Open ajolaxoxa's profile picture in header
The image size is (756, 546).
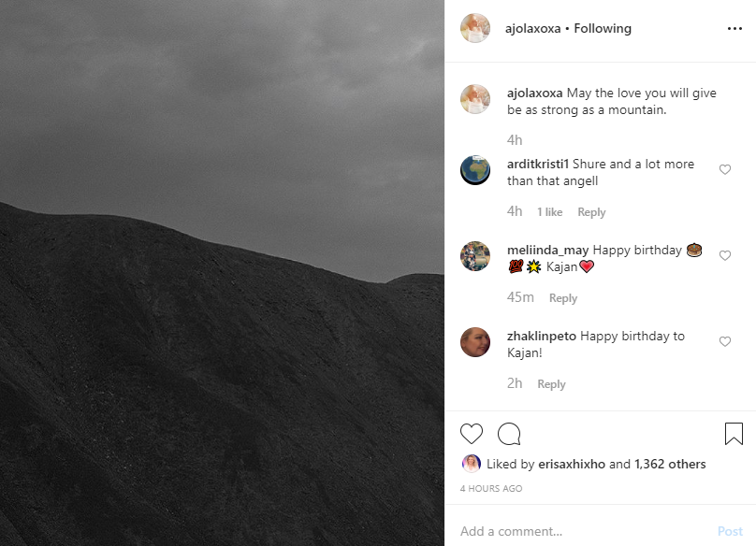(x=475, y=28)
